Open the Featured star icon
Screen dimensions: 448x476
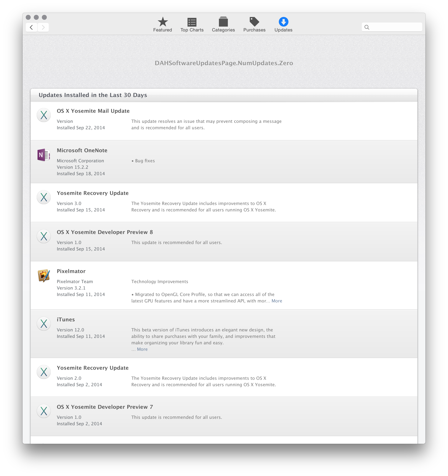[x=162, y=22]
